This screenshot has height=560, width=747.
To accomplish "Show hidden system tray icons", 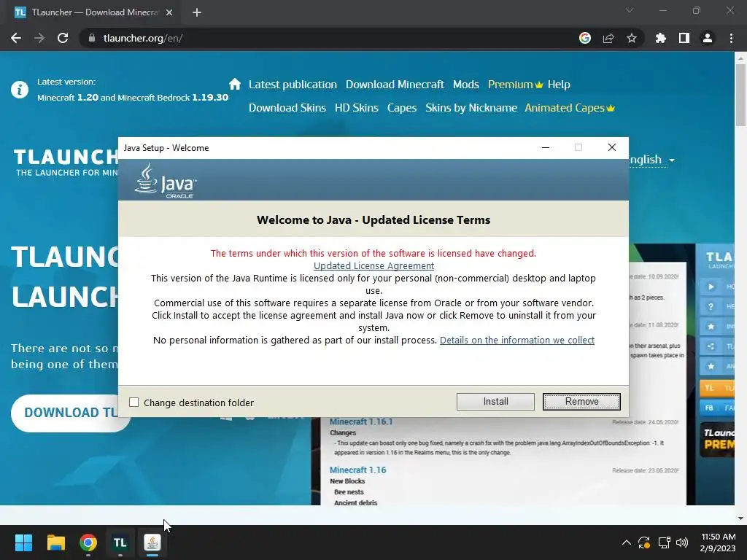I will pyautogui.click(x=627, y=542).
